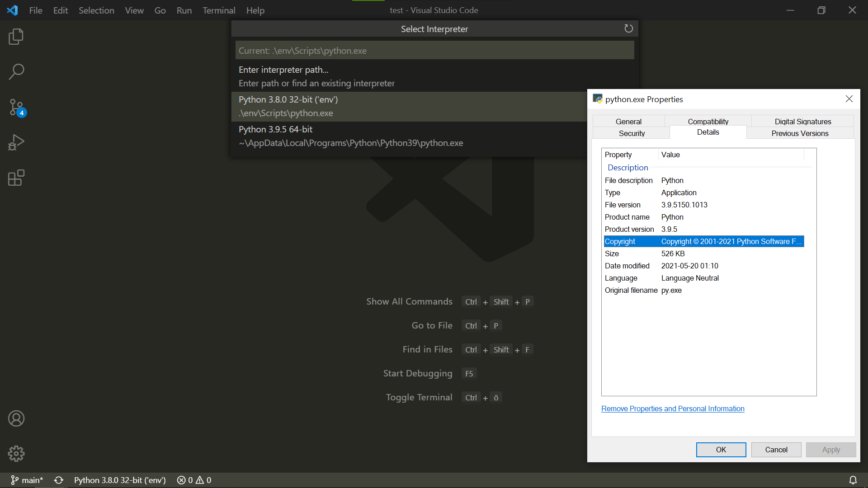Open the Explorer view in activity bar
Image resolution: width=868 pixels, height=488 pixels.
coord(16,37)
